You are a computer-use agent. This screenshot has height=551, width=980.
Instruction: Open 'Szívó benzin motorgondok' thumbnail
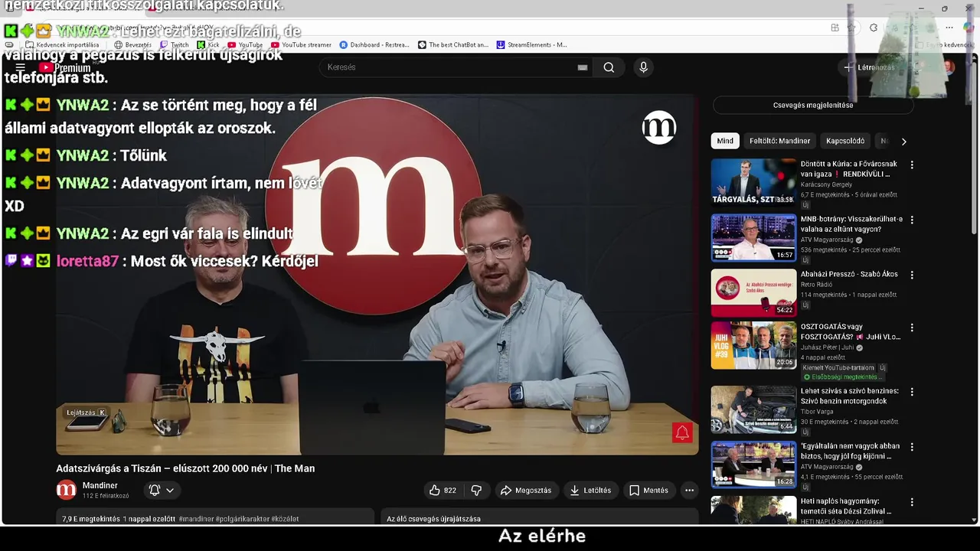click(x=753, y=409)
